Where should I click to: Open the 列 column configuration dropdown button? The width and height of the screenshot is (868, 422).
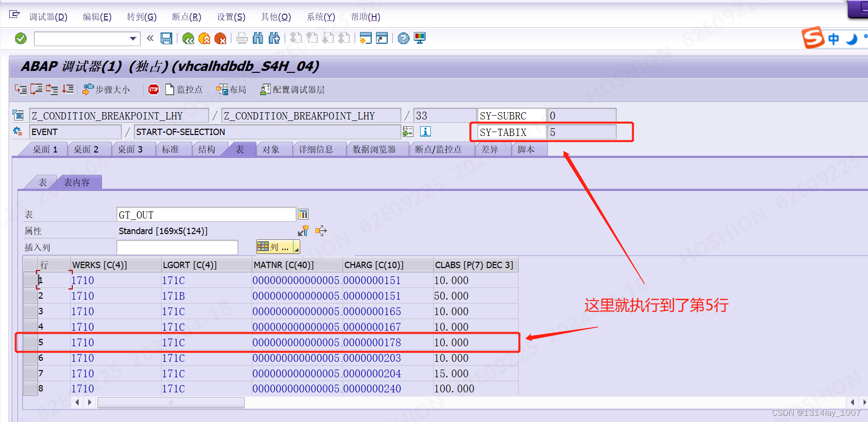point(278,247)
